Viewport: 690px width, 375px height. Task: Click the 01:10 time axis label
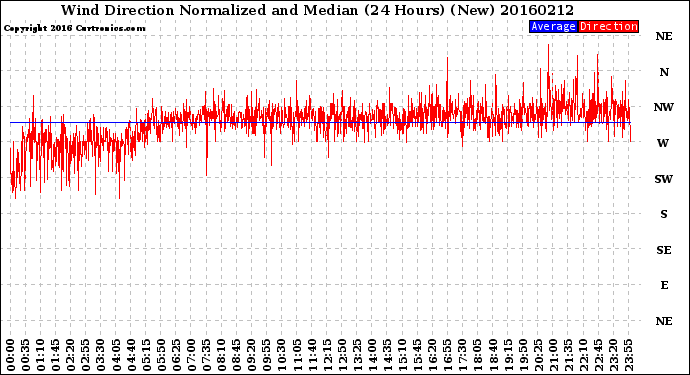click(41, 355)
